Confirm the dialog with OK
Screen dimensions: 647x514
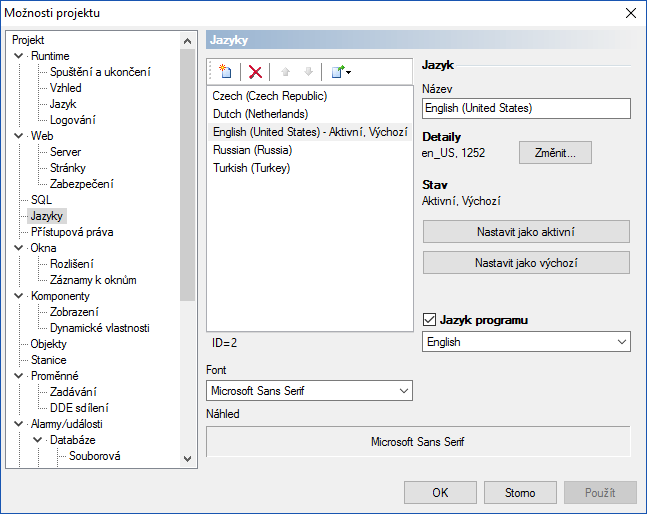pos(440,492)
